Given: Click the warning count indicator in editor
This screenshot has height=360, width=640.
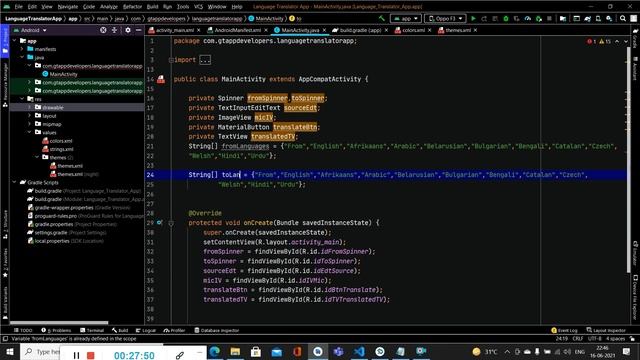Looking at the screenshot, I should (x=605, y=42).
